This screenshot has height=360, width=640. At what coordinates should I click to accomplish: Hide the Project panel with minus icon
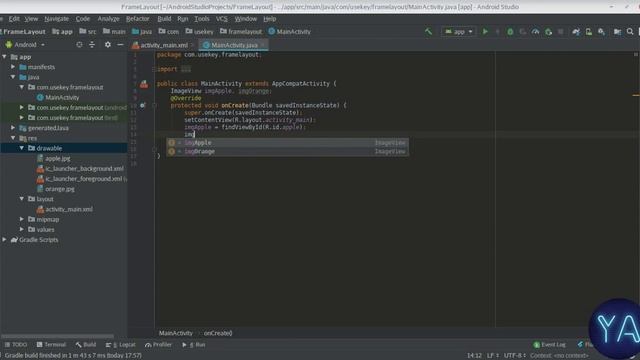pyautogui.click(x=120, y=44)
